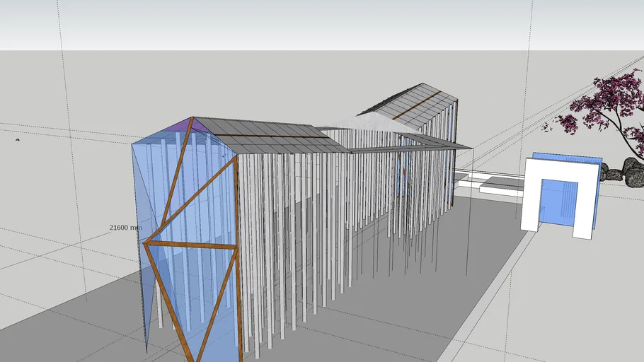This screenshot has width=644, height=362.
Task: Select the small dark object at far left
Action: (18, 139)
